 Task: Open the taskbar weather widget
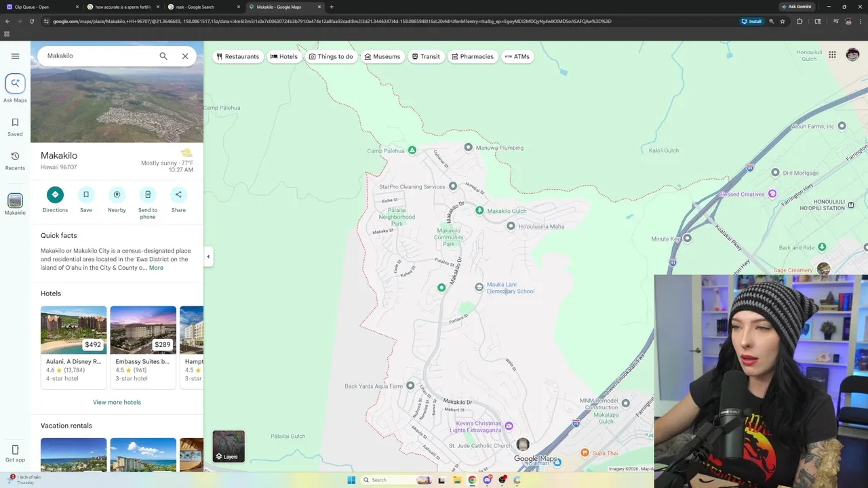[x=24, y=480]
